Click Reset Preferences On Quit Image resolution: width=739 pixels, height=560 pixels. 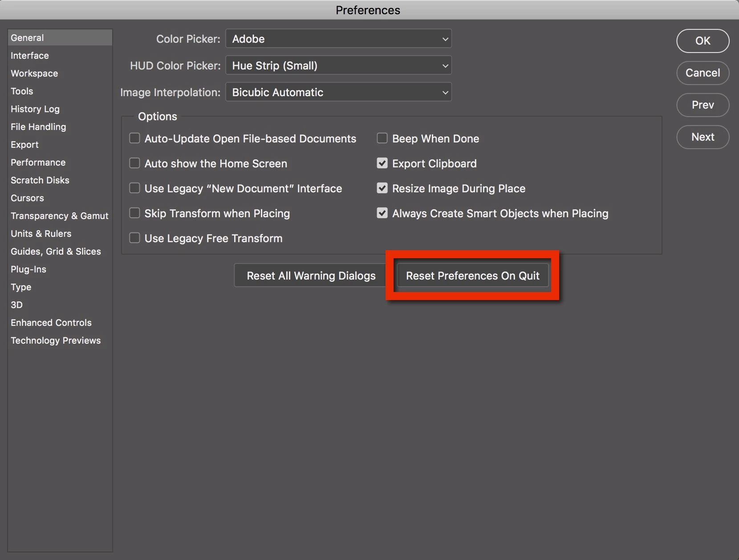pos(473,276)
